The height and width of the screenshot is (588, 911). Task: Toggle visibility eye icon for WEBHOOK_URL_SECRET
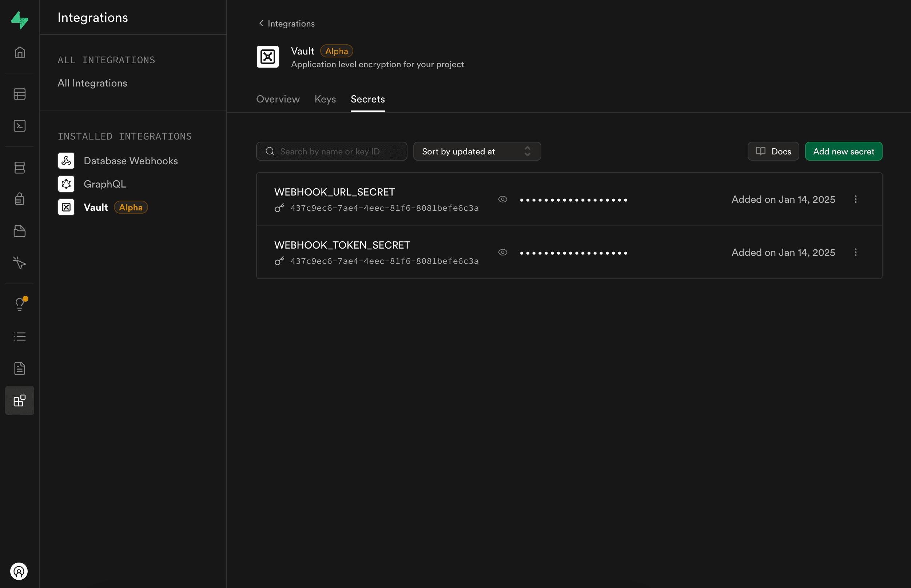503,198
